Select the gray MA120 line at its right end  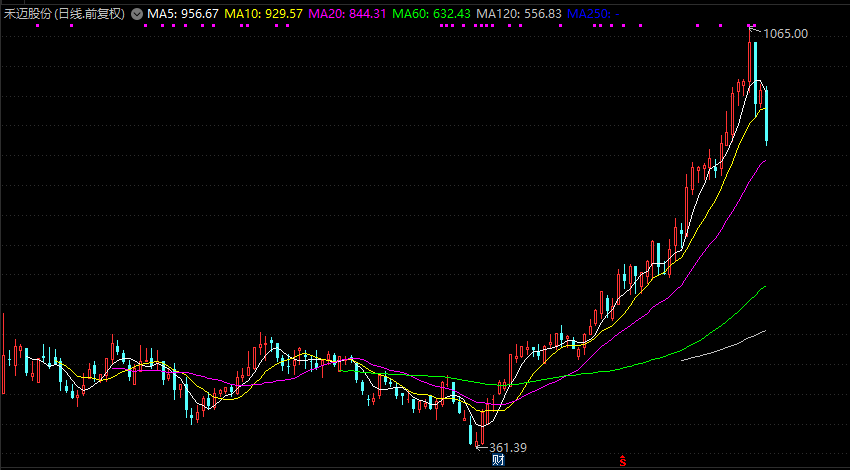pyautogui.click(x=762, y=331)
